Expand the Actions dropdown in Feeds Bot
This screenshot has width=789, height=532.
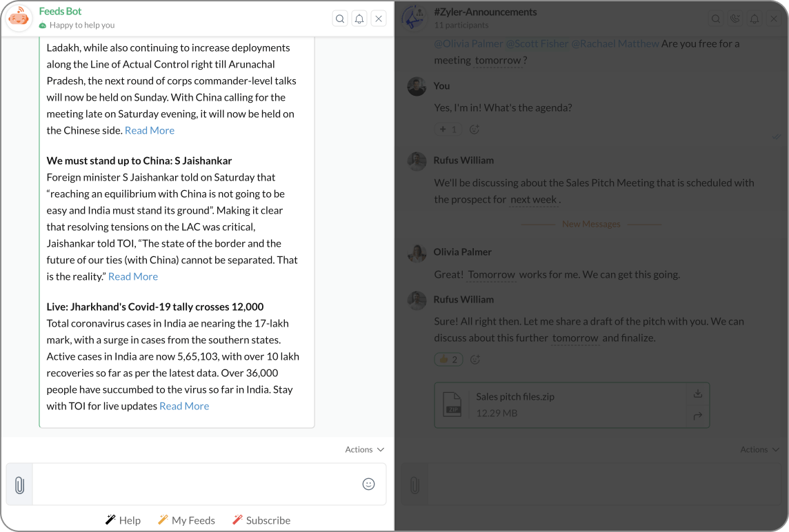[x=364, y=449]
